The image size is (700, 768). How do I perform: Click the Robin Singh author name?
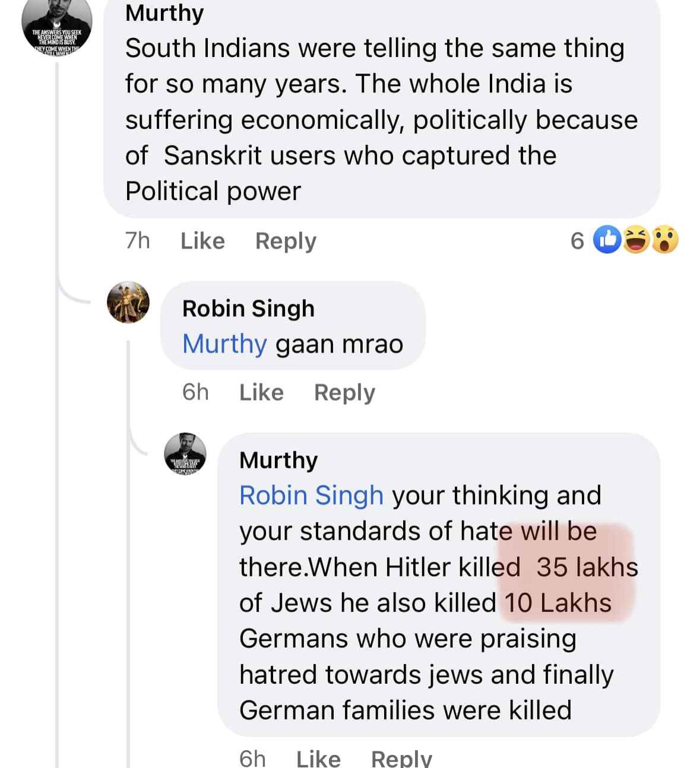point(248,309)
